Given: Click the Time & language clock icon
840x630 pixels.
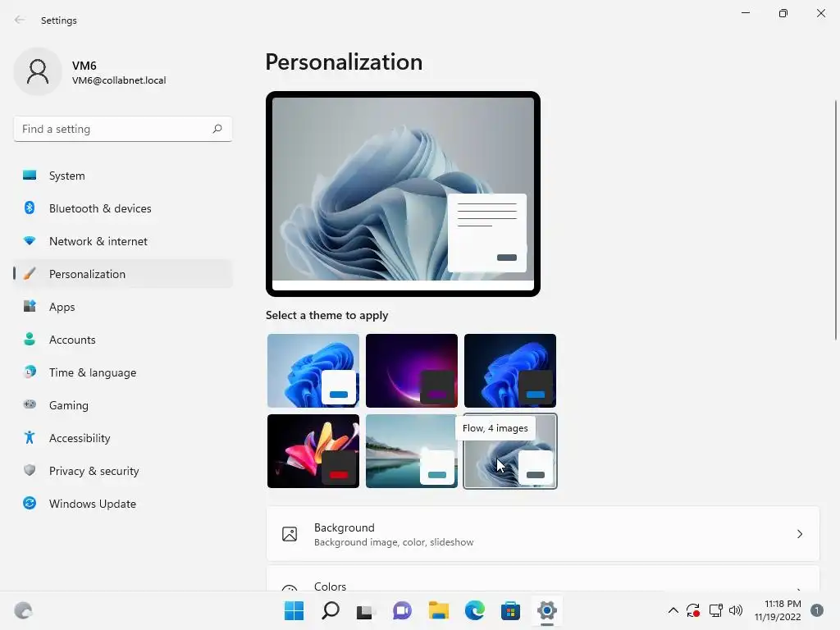Looking at the screenshot, I should (30, 372).
